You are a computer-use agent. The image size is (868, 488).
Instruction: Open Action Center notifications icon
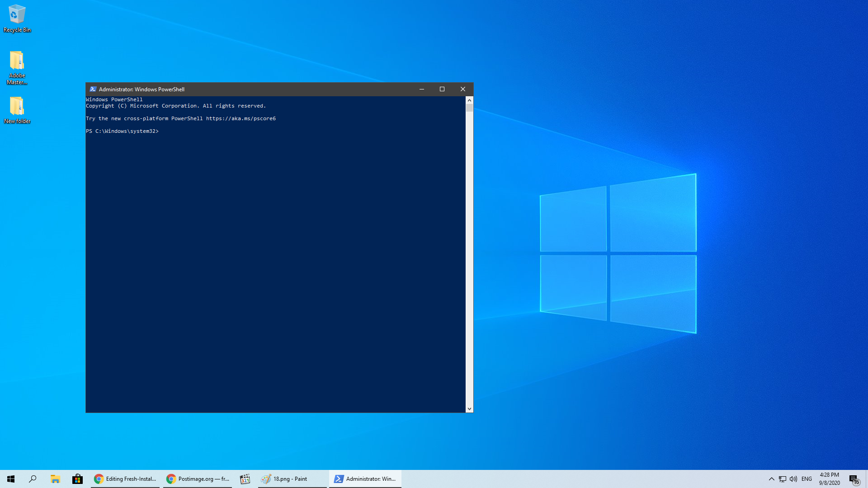coord(854,479)
